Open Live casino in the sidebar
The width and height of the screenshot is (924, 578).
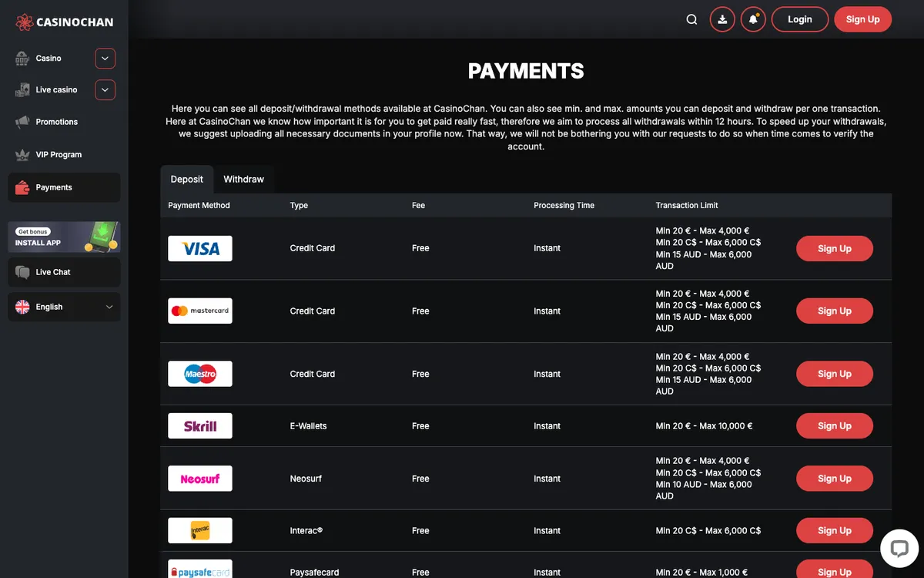pyautogui.click(x=56, y=90)
